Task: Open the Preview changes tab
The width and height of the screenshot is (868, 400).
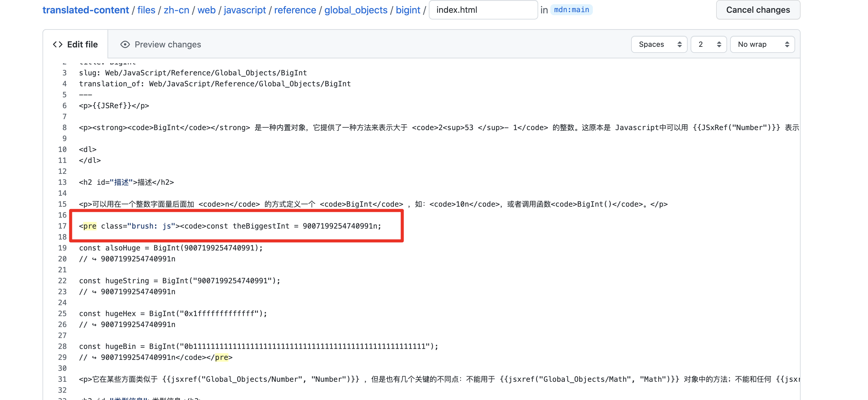Action: pyautogui.click(x=167, y=44)
